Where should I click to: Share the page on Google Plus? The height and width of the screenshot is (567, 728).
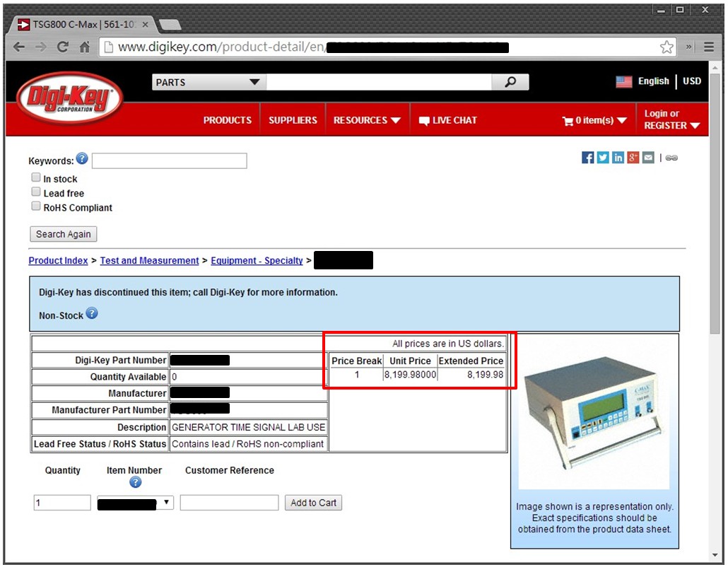click(x=633, y=158)
